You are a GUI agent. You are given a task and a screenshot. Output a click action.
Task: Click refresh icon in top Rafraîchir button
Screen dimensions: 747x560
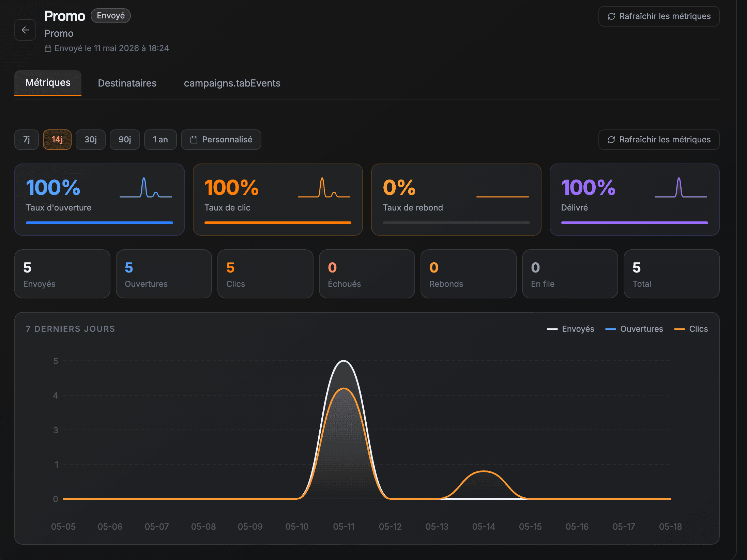click(x=611, y=16)
